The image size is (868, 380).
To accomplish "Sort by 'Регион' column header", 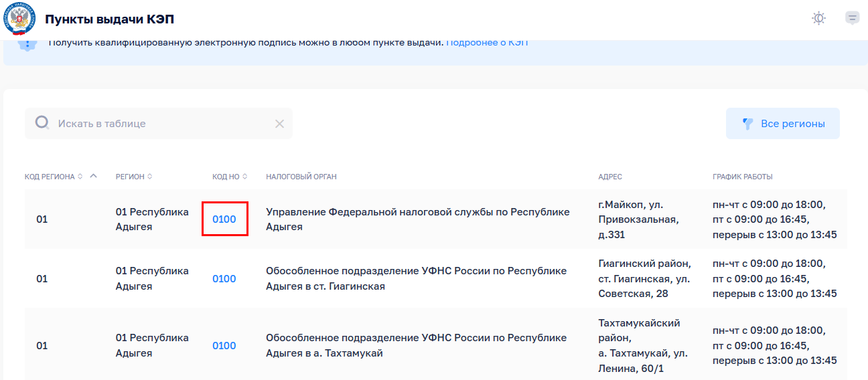I will click(x=133, y=177).
